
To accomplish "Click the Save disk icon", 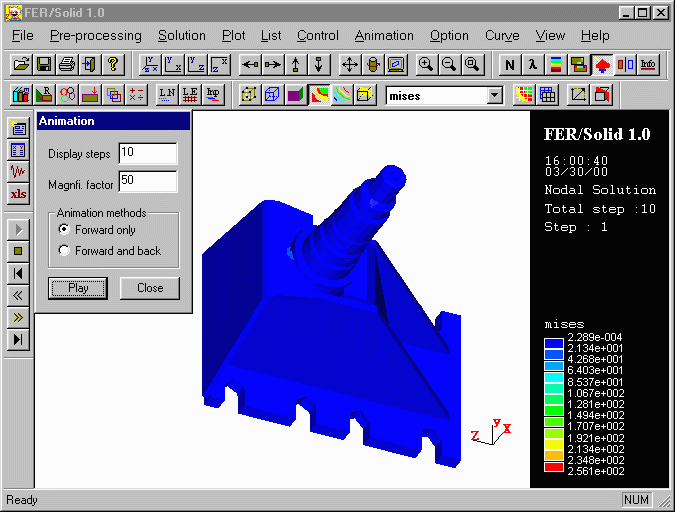I will 44,65.
